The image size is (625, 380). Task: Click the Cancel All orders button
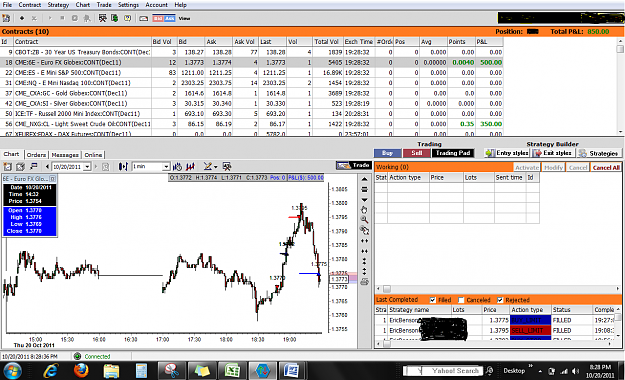coord(606,167)
